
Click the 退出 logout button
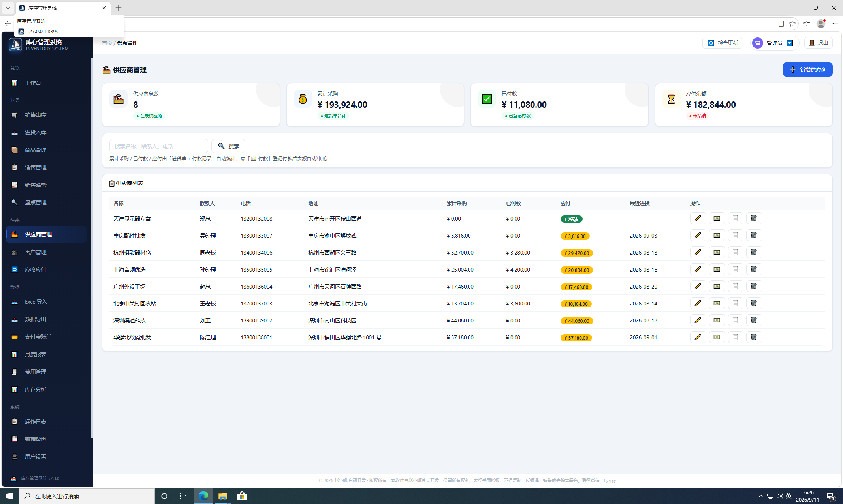pyautogui.click(x=819, y=43)
